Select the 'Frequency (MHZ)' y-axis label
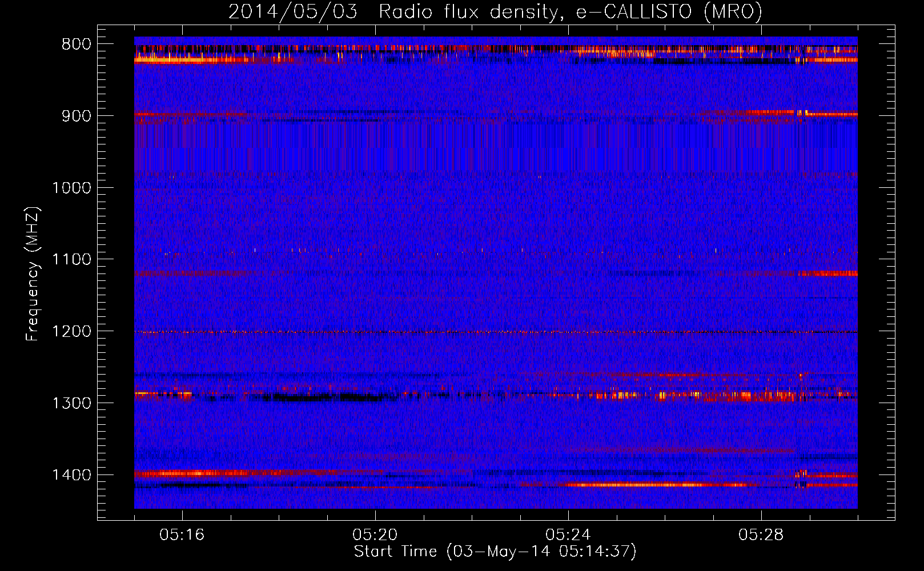 [33, 274]
